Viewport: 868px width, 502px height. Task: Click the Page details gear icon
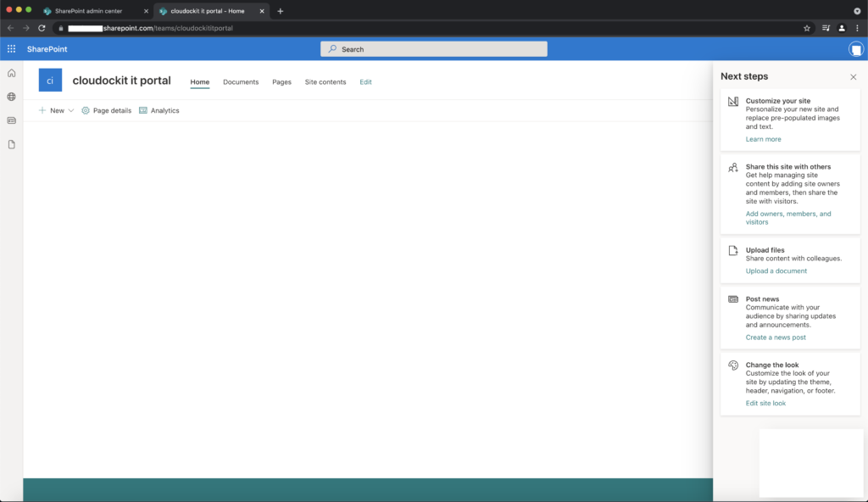point(86,110)
